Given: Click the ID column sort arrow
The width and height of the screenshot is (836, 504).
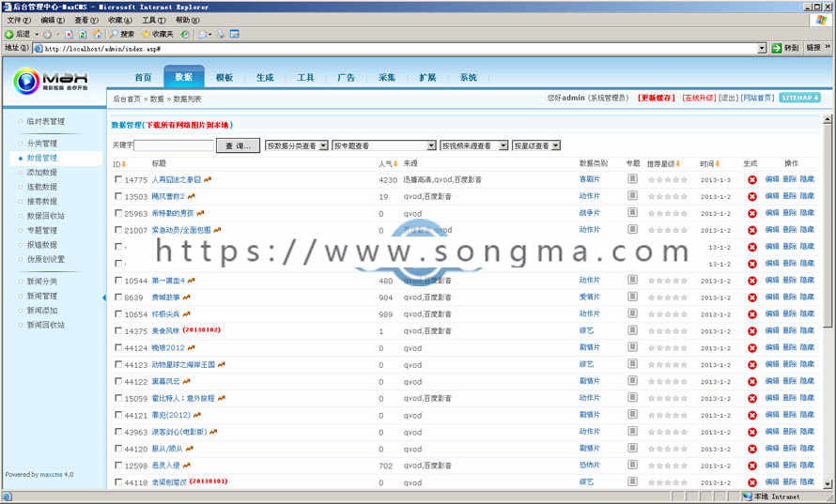Looking at the screenshot, I should 124,164.
